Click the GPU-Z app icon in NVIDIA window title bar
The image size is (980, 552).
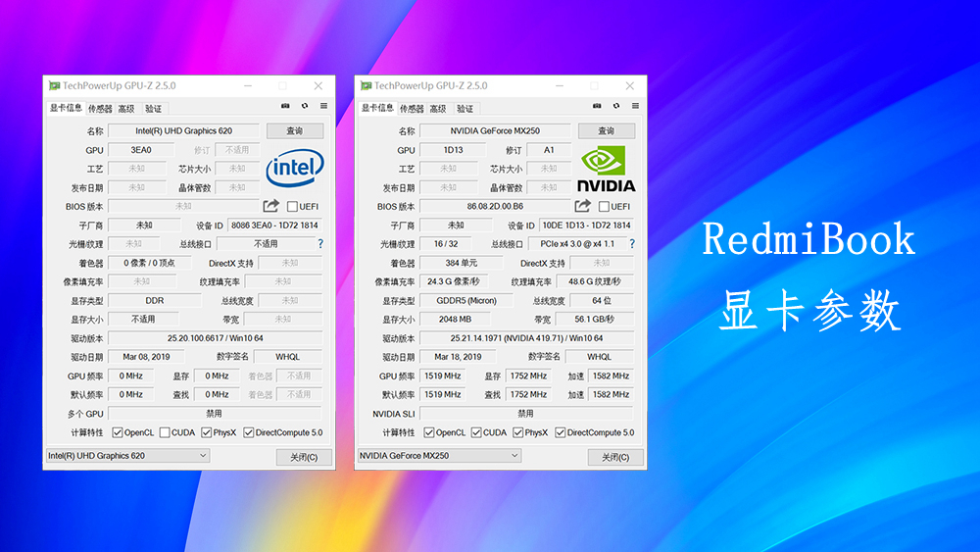tap(367, 85)
